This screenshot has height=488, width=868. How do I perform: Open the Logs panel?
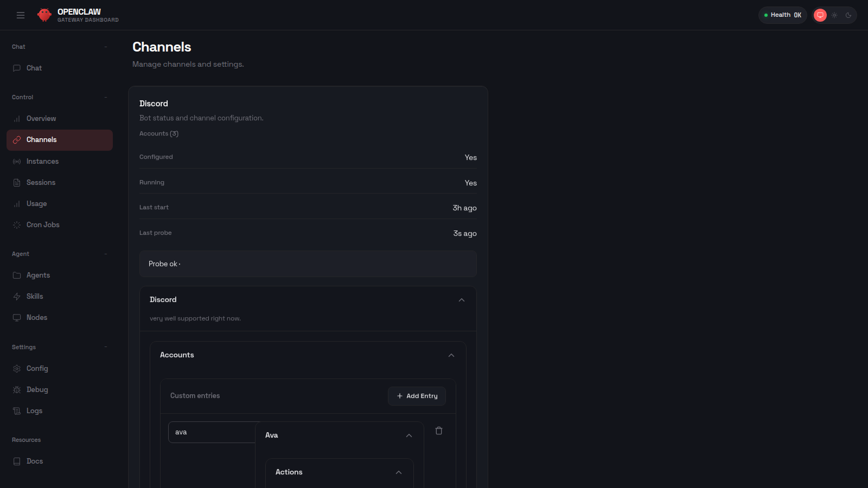coord(34,410)
